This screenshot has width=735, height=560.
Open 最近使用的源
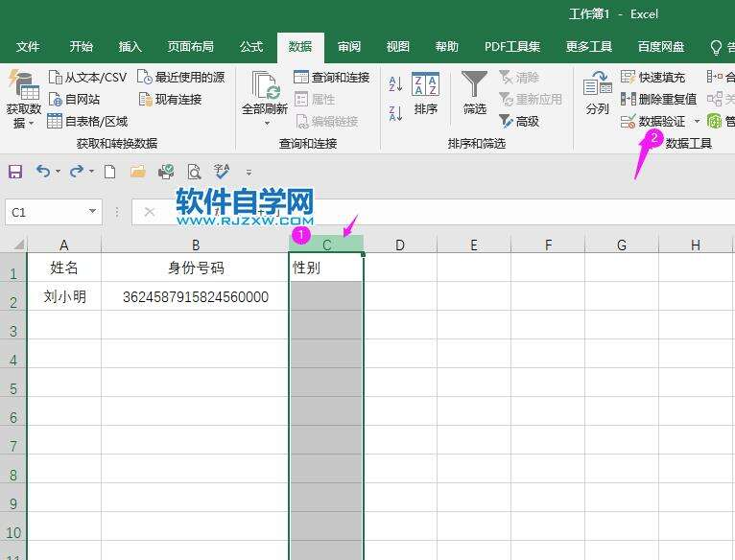click(x=181, y=77)
